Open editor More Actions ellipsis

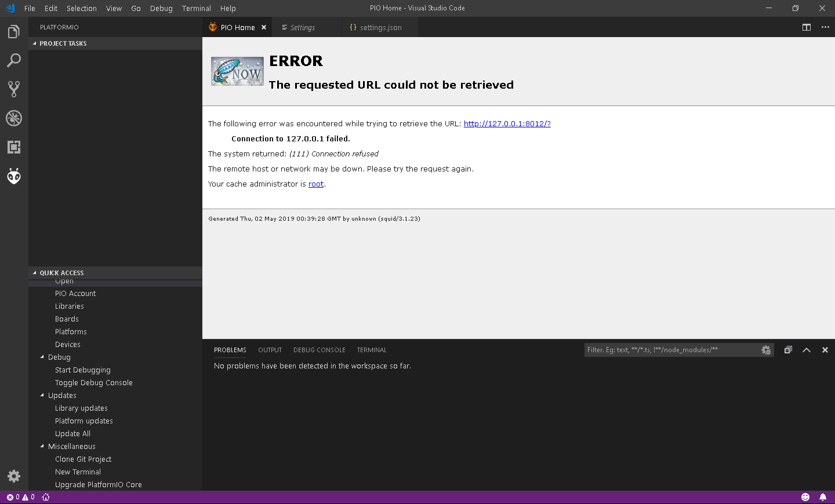[x=825, y=27]
